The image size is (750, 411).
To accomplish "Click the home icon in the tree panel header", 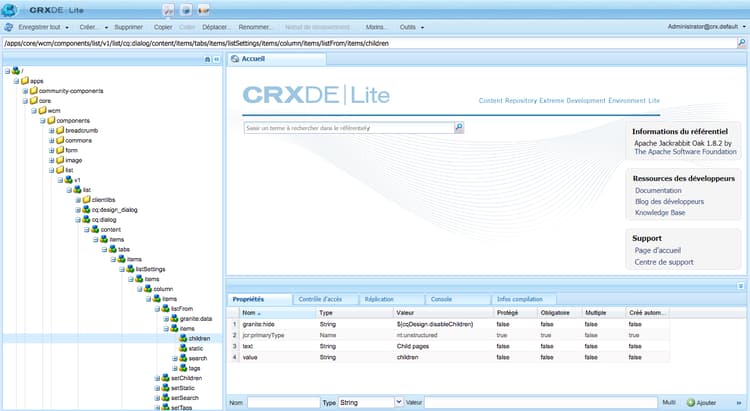I will [x=207, y=59].
